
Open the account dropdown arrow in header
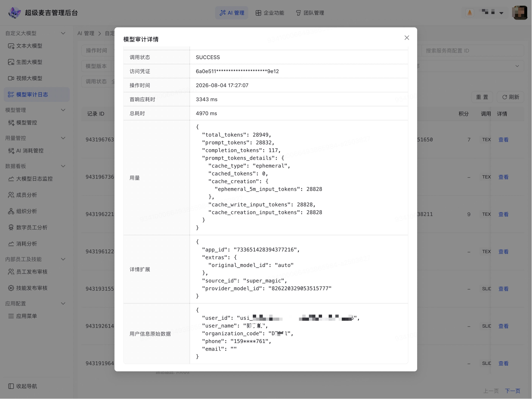tap(502, 13)
